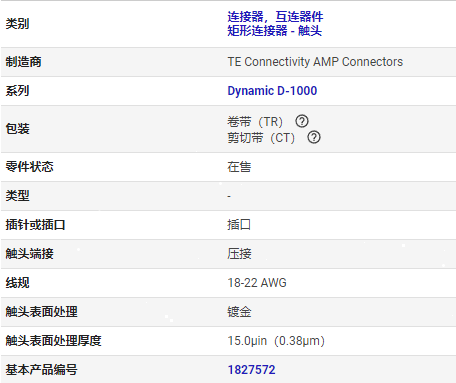Open the 矩形连接器 - 触头 category link
This screenshot has height=383, width=456.
275,31
